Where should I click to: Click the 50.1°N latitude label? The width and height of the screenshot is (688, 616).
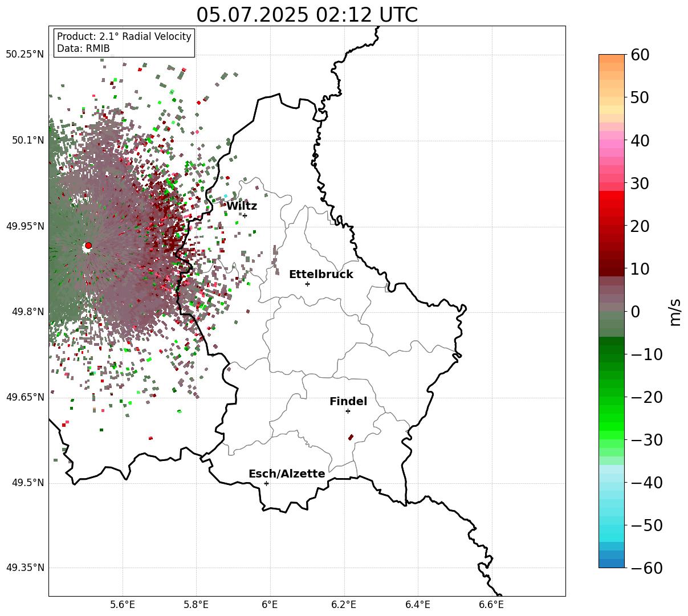point(27,140)
